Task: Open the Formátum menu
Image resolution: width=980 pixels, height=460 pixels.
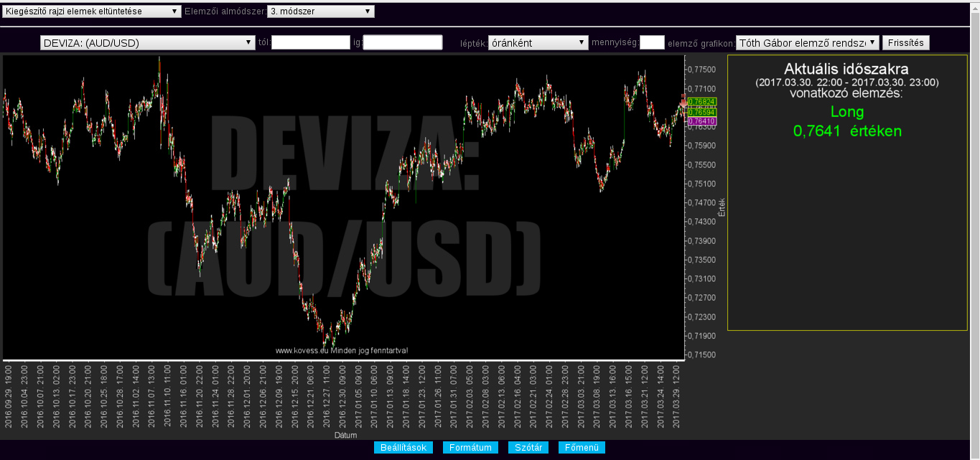Action: 470,448
